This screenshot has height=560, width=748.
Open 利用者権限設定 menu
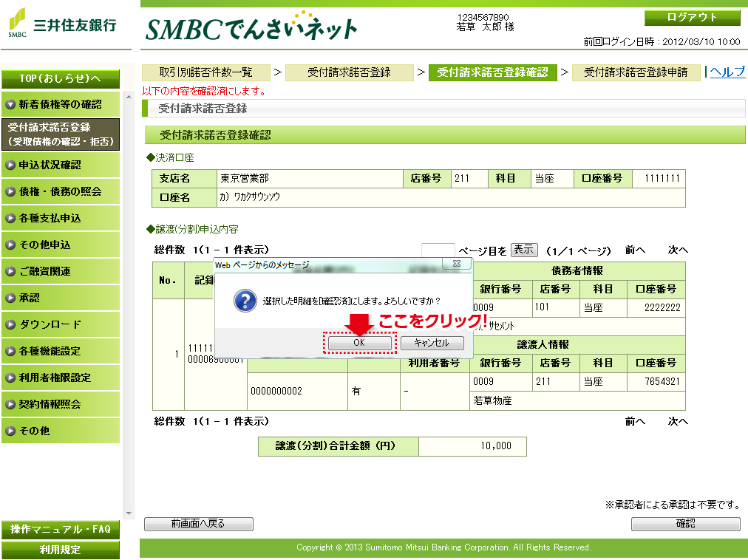(x=61, y=378)
